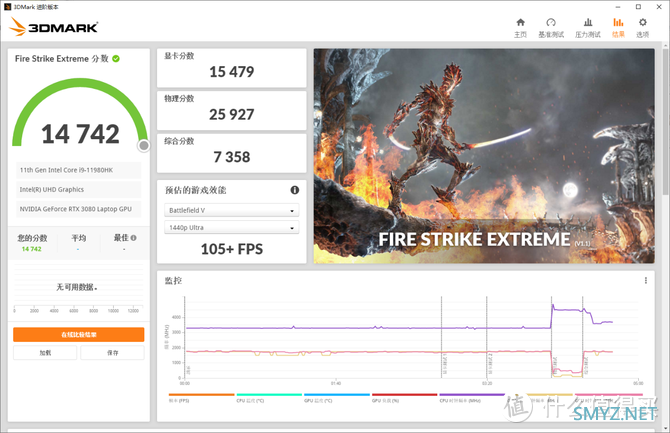Click the 无可用数据 message

[x=77, y=287]
